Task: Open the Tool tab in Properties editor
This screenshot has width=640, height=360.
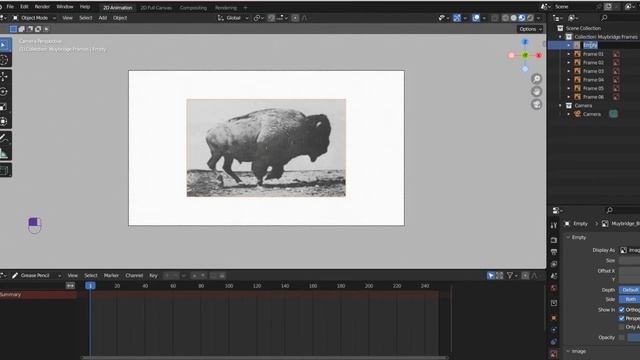Action: 553,226
